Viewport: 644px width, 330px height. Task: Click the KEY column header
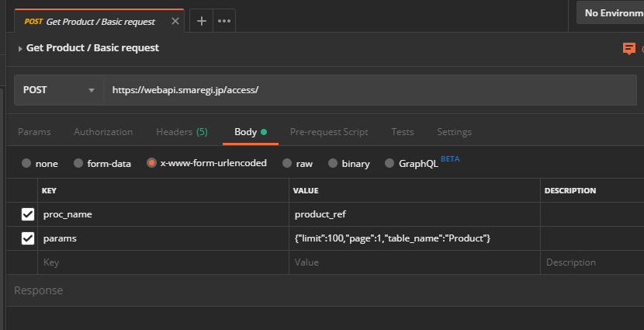[49, 191]
